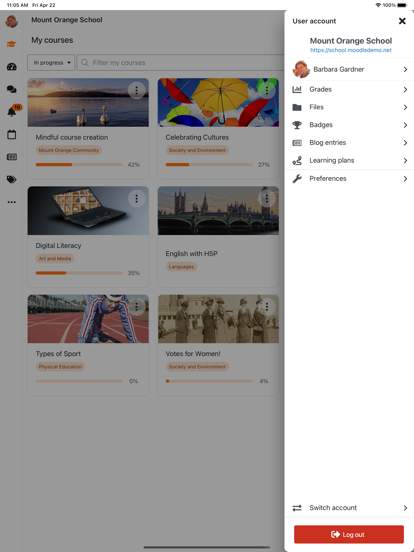This screenshot has height=552, width=414.
Task: Select My courses graduation cap sidebar icon
Action: [x=12, y=44]
